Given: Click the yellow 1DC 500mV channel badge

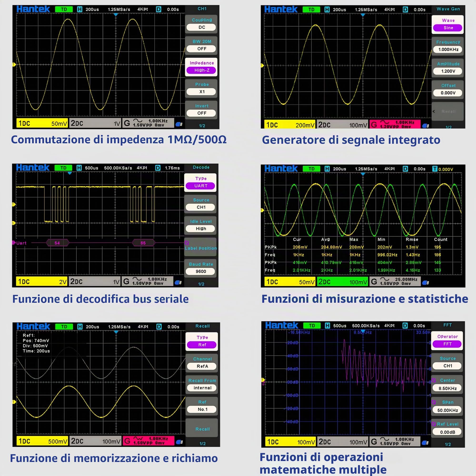Looking at the screenshot, I should [42, 441].
